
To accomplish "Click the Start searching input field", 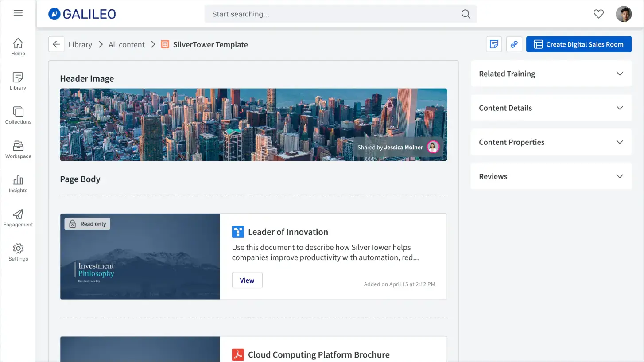I will tap(341, 14).
